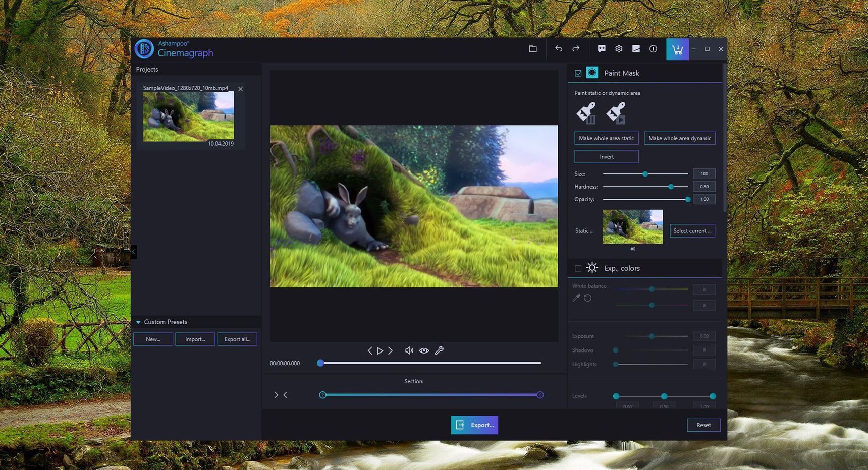Adjust the Hardness slider
The height and width of the screenshot is (470, 868).
coord(645,187)
